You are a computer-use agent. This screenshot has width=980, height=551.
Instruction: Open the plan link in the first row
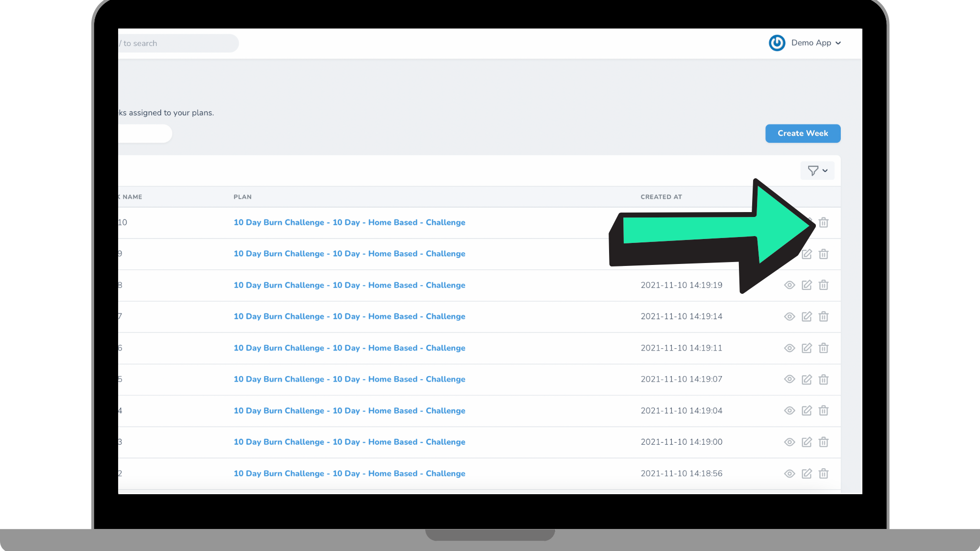pyautogui.click(x=349, y=222)
